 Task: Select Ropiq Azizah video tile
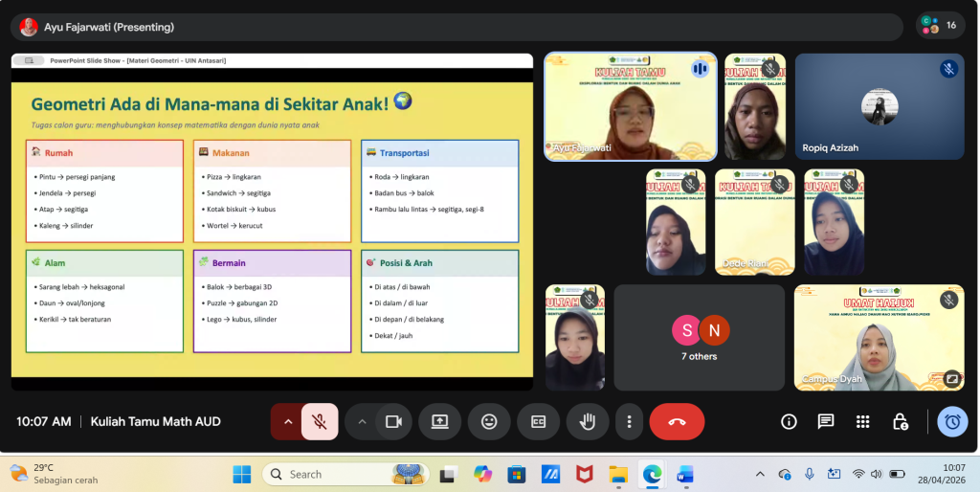[880, 106]
